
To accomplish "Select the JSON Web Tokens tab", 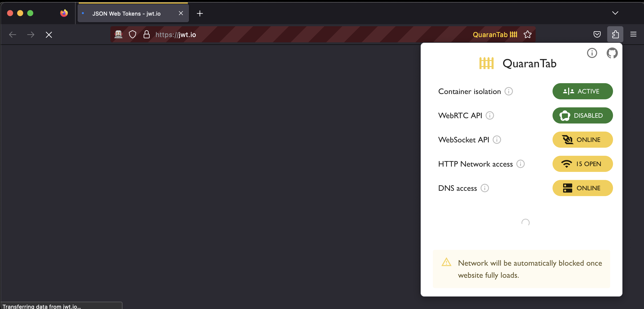I will 126,14.
